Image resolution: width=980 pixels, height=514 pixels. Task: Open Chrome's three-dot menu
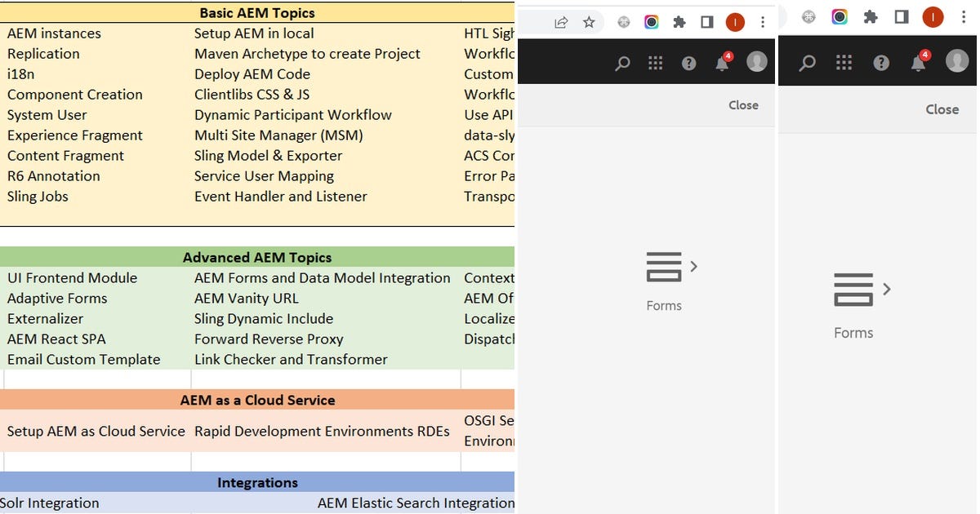[x=762, y=21]
